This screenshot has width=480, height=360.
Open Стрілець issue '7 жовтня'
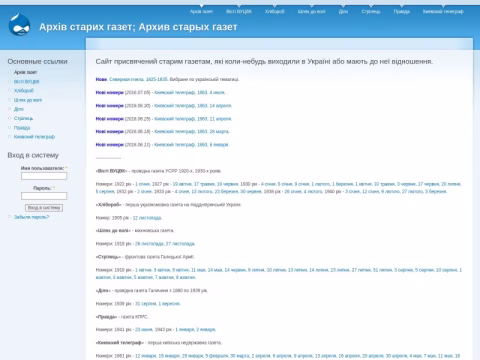click(163, 277)
